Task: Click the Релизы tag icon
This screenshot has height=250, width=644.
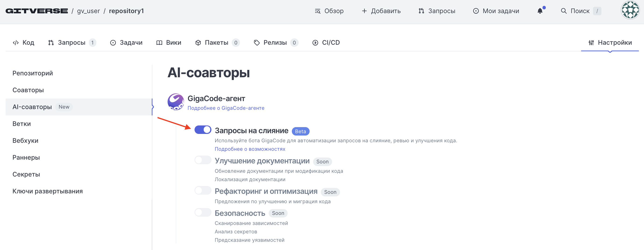Action: (257, 43)
